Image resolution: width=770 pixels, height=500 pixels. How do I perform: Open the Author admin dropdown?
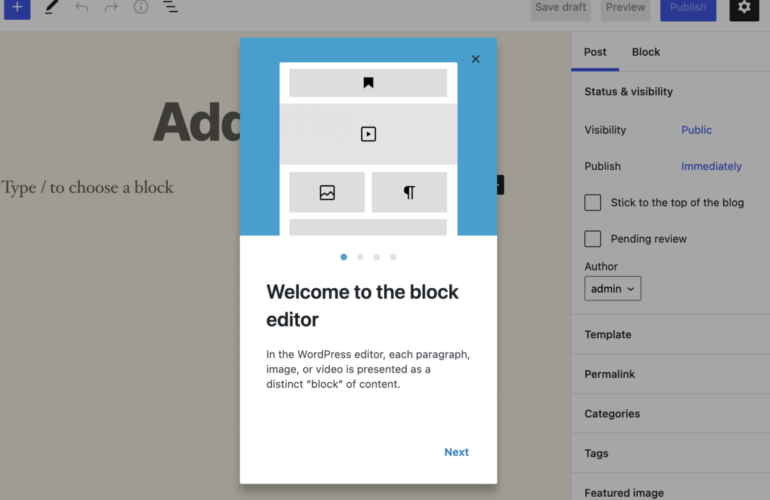click(x=612, y=289)
